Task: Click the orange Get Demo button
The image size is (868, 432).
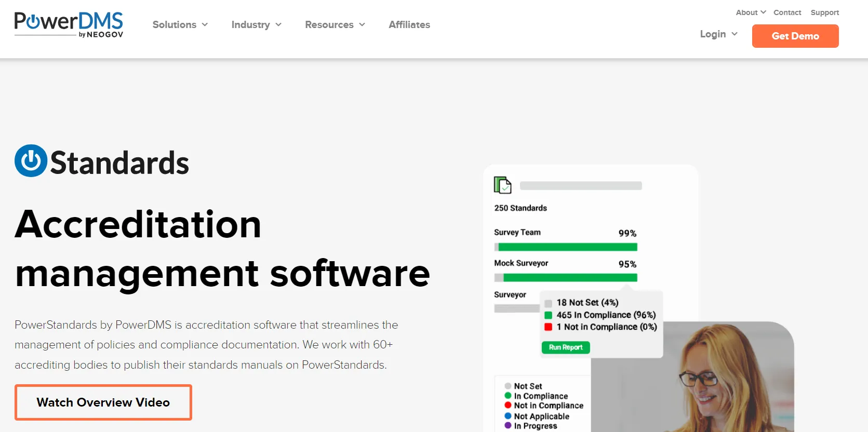Action: tap(795, 36)
